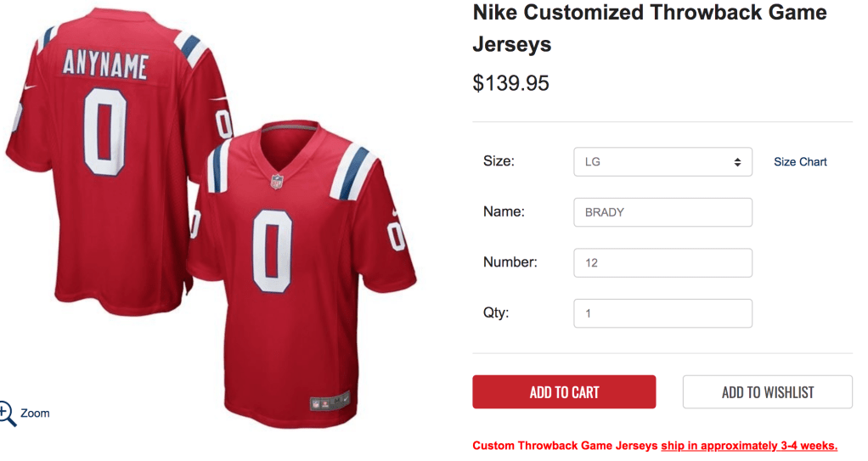The width and height of the screenshot is (868, 461).
Task: Click the magnifying glass zoom icon
Action: click(6, 412)
